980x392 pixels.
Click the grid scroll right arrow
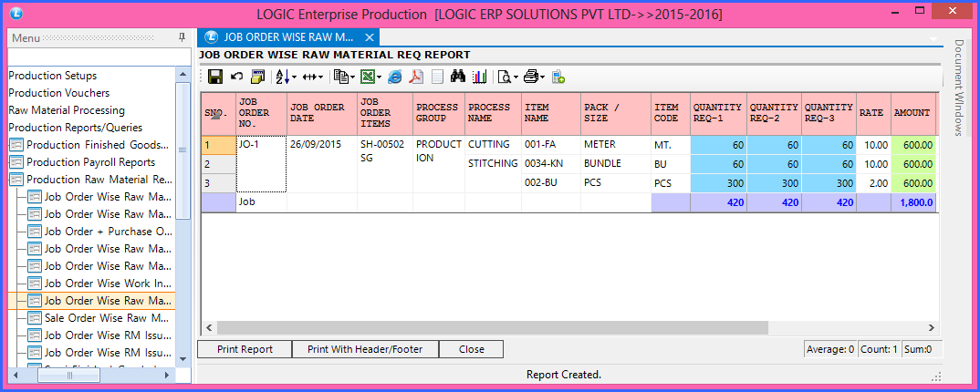[932, 327]
